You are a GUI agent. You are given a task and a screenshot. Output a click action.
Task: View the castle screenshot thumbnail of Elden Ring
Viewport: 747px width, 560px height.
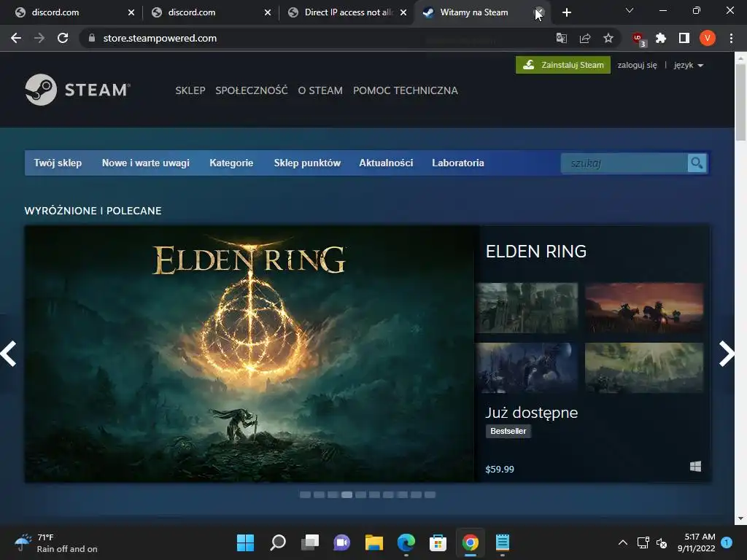tap(527, 308)
